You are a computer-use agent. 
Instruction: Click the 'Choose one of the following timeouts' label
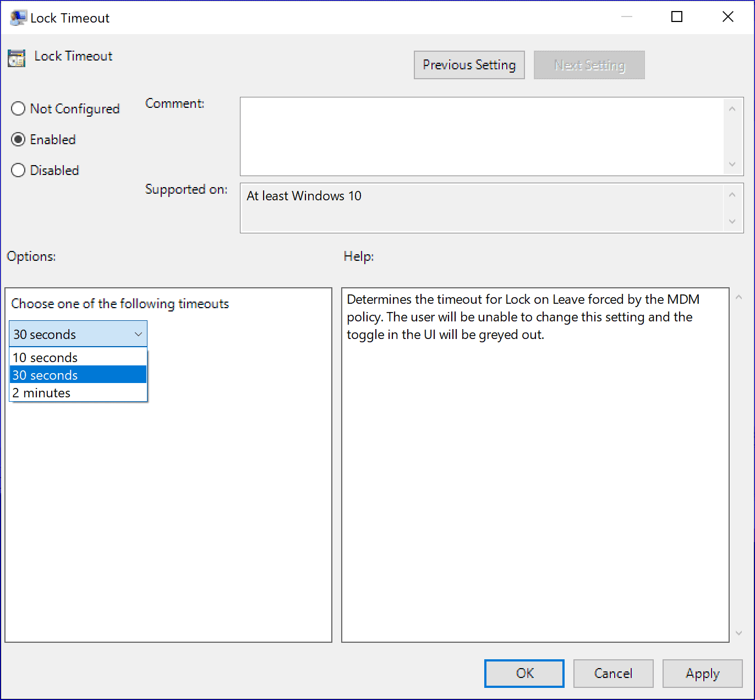tap(120, 304)
